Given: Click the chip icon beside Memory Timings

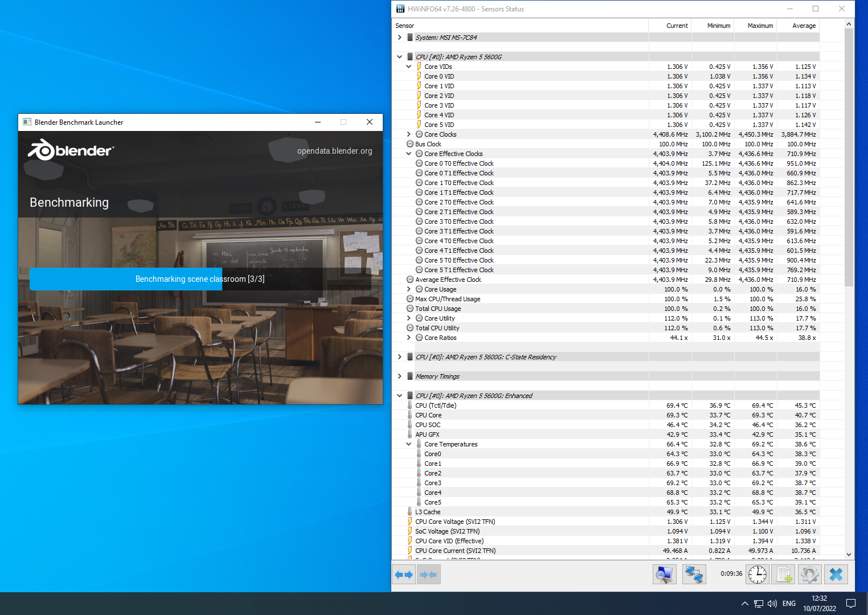Looking at the screenshot, I should pyautogui.click(x=410, y=376).
